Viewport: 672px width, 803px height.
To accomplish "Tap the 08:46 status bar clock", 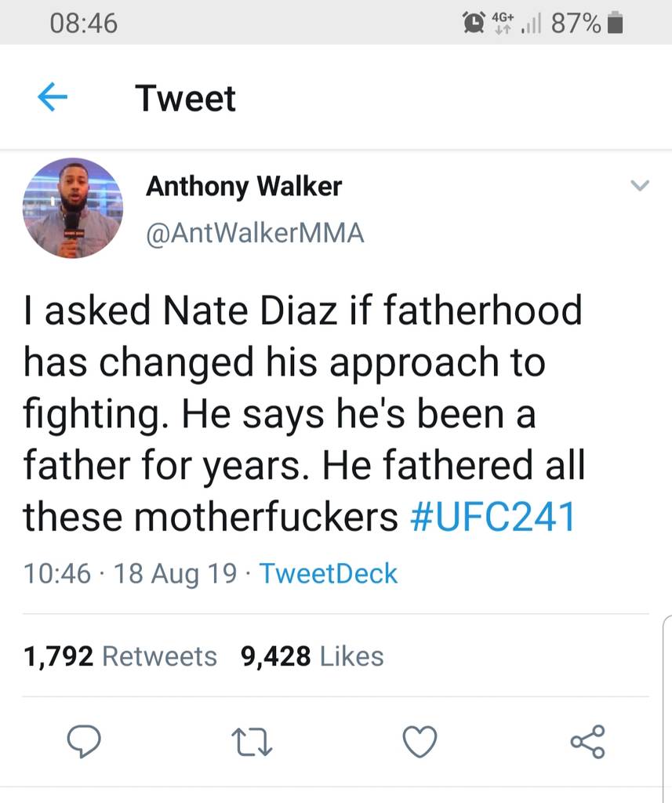I will 83,24.
